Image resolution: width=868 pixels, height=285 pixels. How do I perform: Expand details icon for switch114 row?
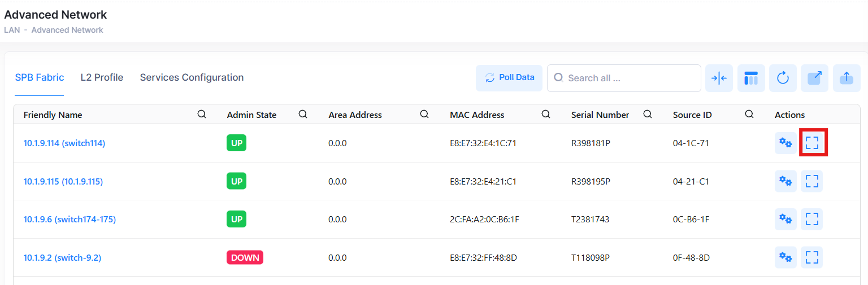(812, 143)
